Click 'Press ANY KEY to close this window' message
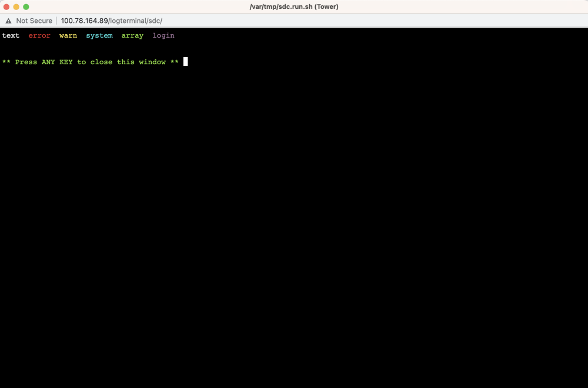The image size is (588, 388). tap(91, 62)
